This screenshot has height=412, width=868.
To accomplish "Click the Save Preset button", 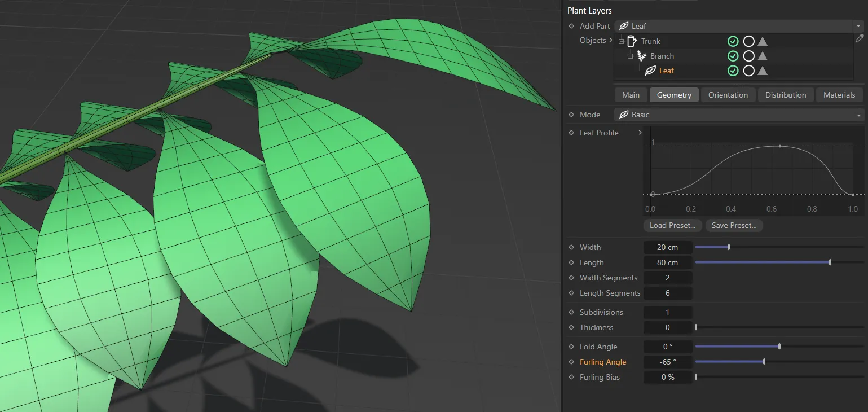I will [x=734, y=225].
